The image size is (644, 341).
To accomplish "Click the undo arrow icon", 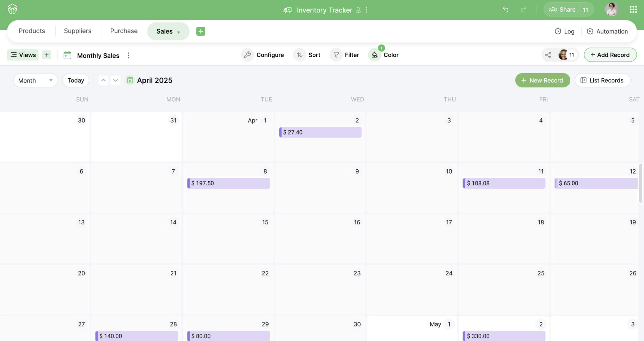I will click(505, 10).
